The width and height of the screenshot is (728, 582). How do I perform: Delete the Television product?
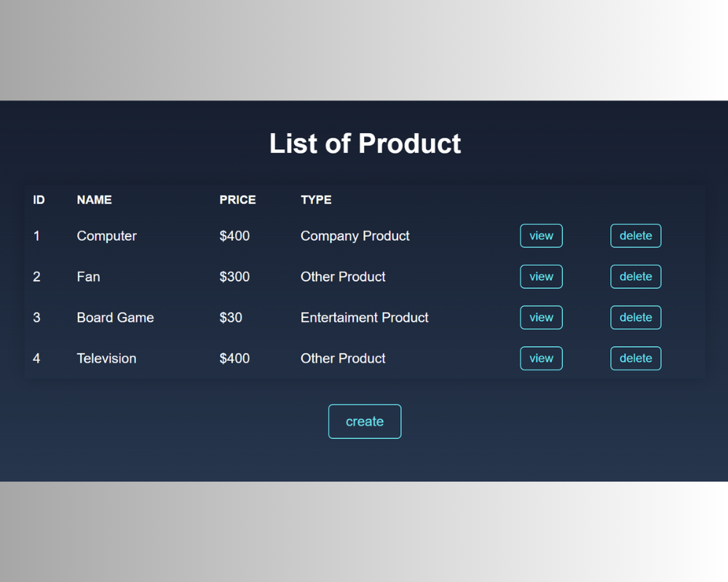636,359
